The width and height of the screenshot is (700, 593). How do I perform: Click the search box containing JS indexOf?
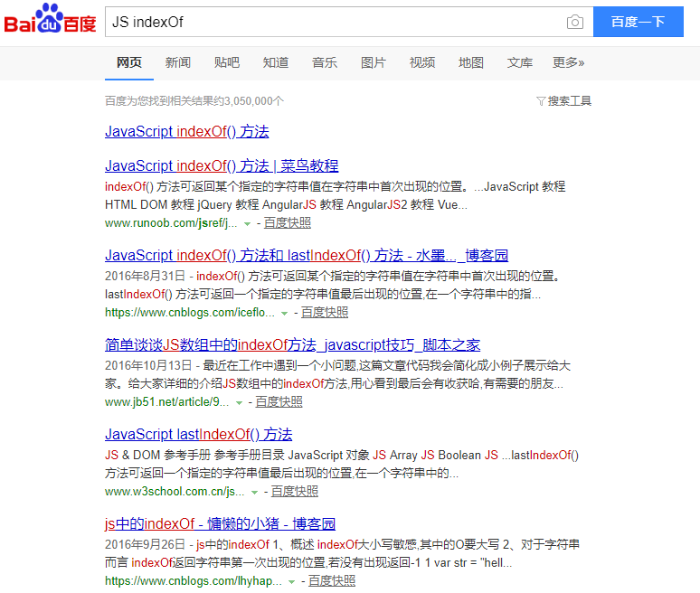click(x=335, y=23)
